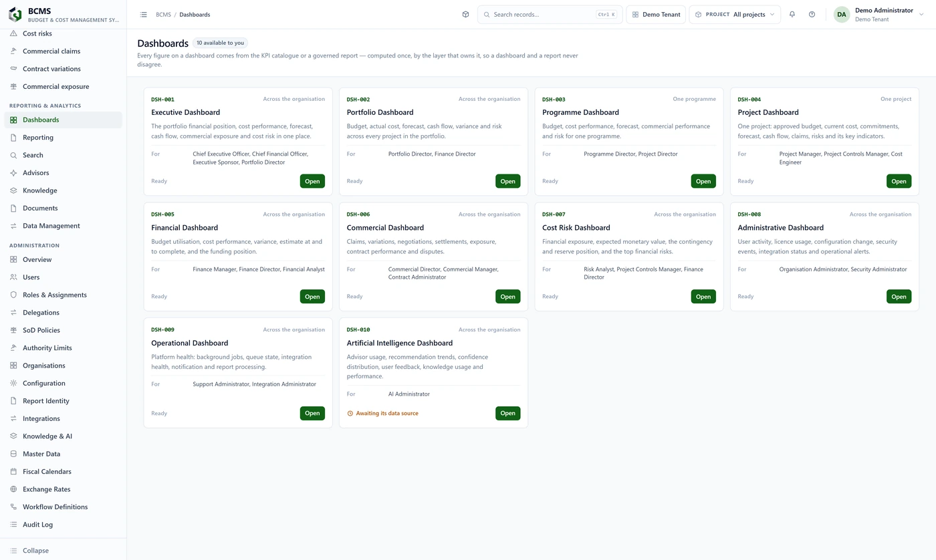Click the Master Data database icon
Image resolution: width=936 pixels, height=560 pixels.
(13, 454)
